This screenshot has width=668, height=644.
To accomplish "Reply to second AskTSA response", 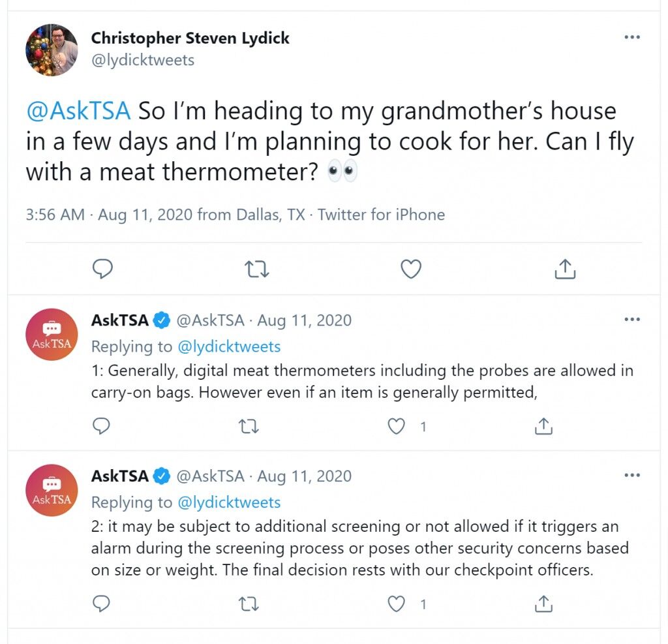I will pyautogui.click(x=101, y=604).
